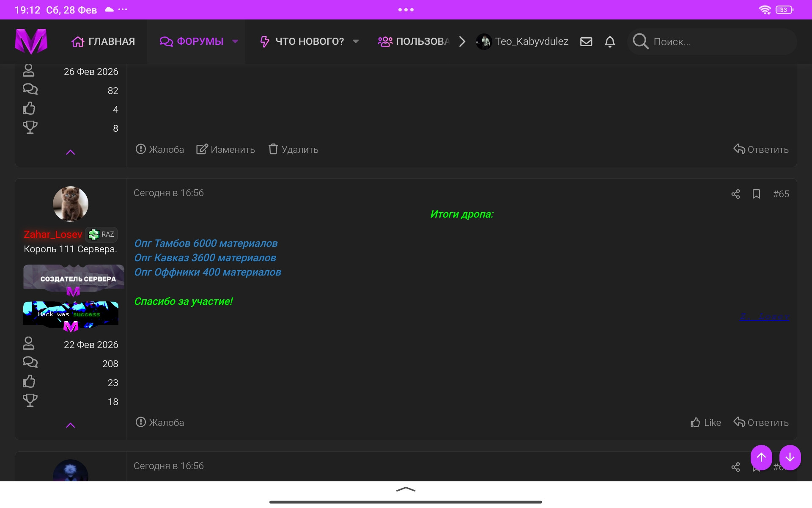
Task: Share post #65 via share icon
Action: pyautogui.click(x=735, y=194)
